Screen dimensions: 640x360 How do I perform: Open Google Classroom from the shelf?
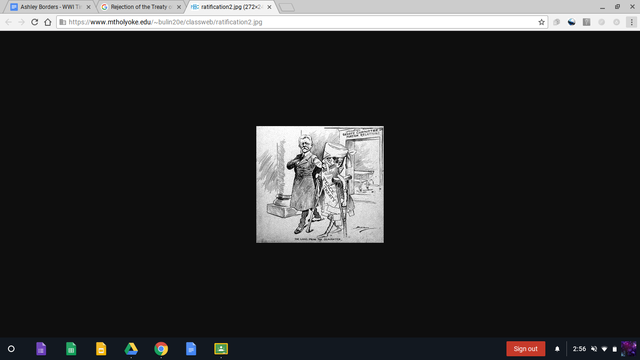pos(221,349)
